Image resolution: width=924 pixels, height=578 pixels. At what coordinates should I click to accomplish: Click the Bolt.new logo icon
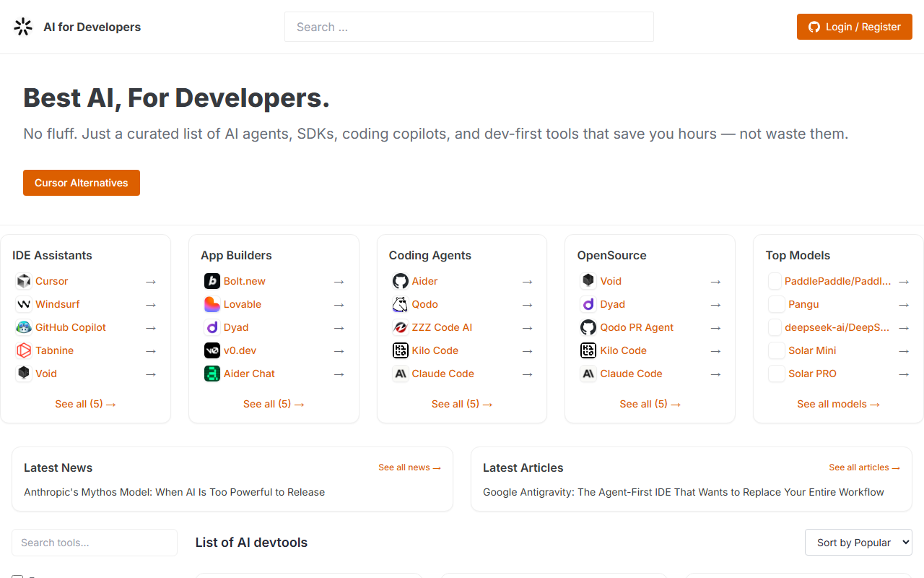212,281
